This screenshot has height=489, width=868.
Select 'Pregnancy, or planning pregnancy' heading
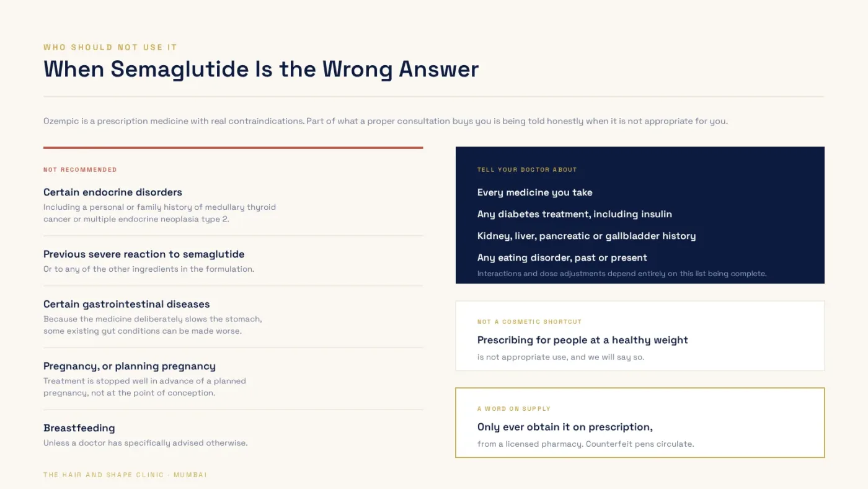tap(130, 366)
